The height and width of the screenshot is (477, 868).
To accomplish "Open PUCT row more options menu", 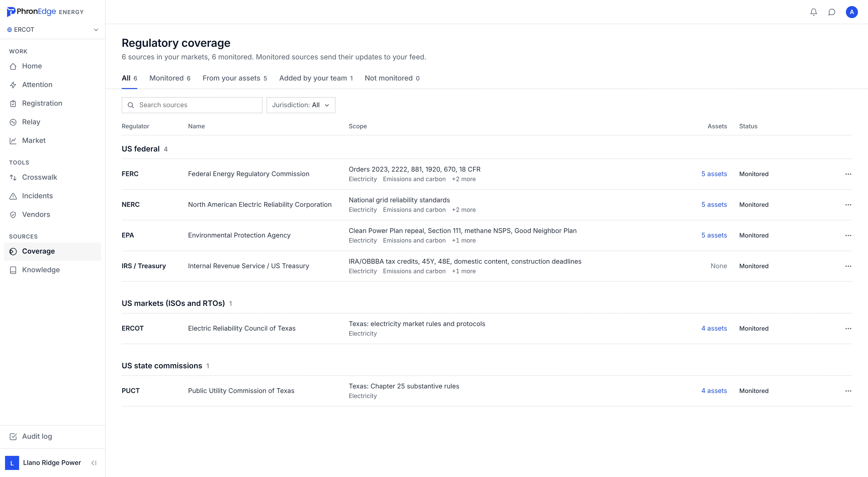I will point(848,391).
